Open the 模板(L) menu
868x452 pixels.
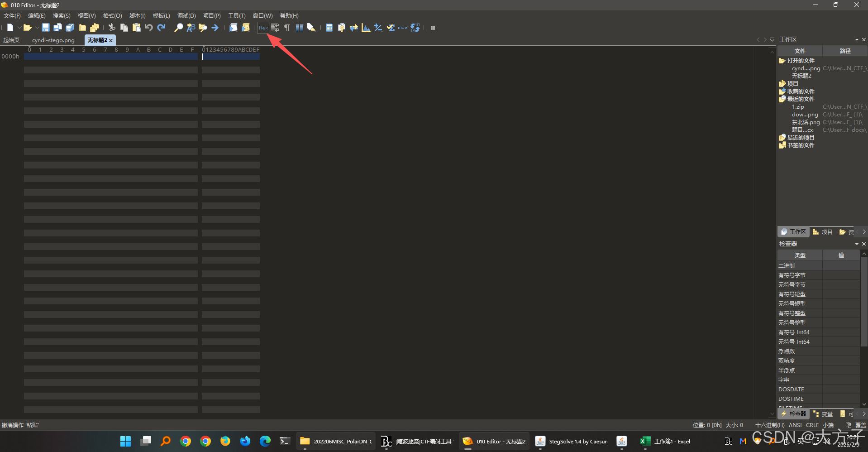tap(162, 16)
